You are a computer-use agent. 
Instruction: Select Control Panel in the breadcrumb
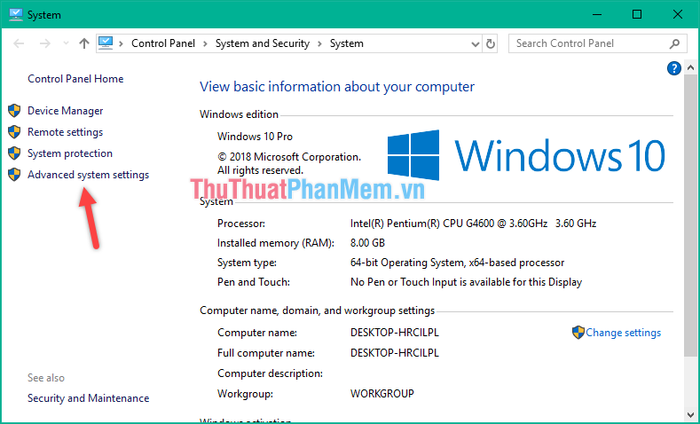click(x=166, y=44)
